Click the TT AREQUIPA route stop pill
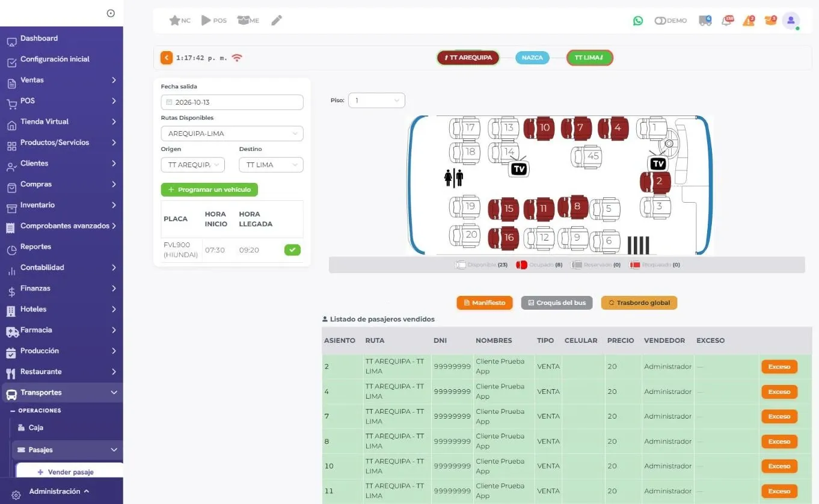 click(x=468, y=58)
